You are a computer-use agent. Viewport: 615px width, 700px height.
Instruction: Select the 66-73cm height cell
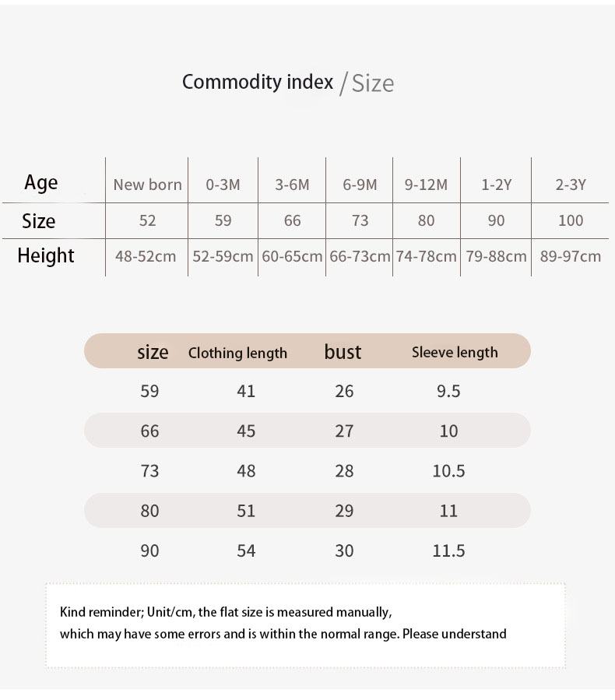(360, 256)
